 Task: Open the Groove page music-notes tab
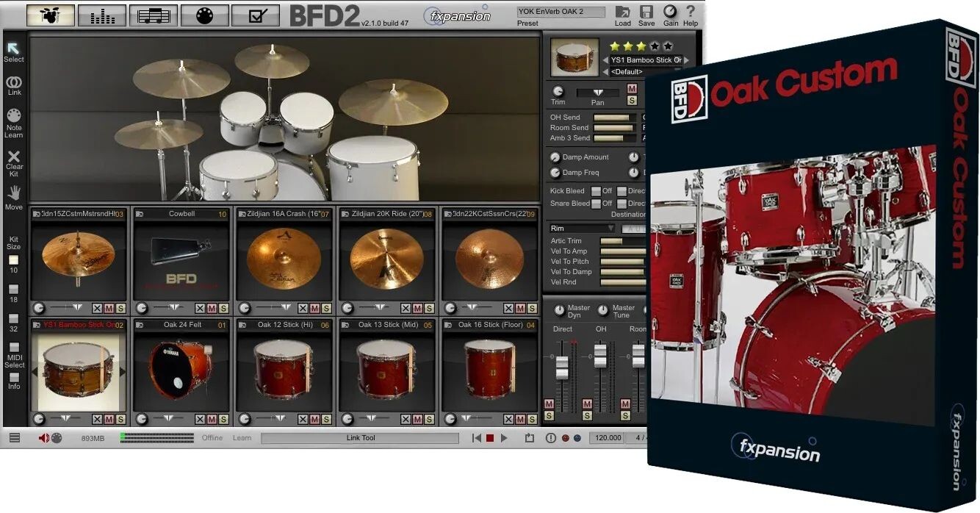(x=153, y=15)
